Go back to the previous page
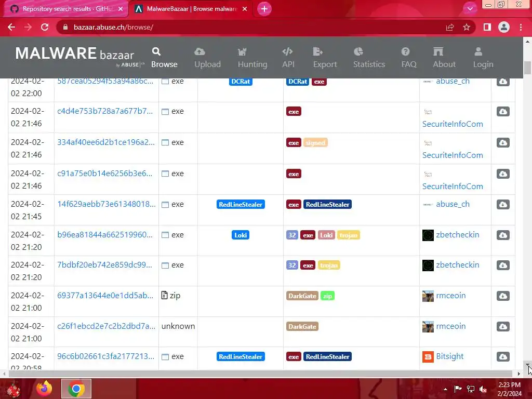This screenshot has height=399, width=532. [x=11, y=27]
